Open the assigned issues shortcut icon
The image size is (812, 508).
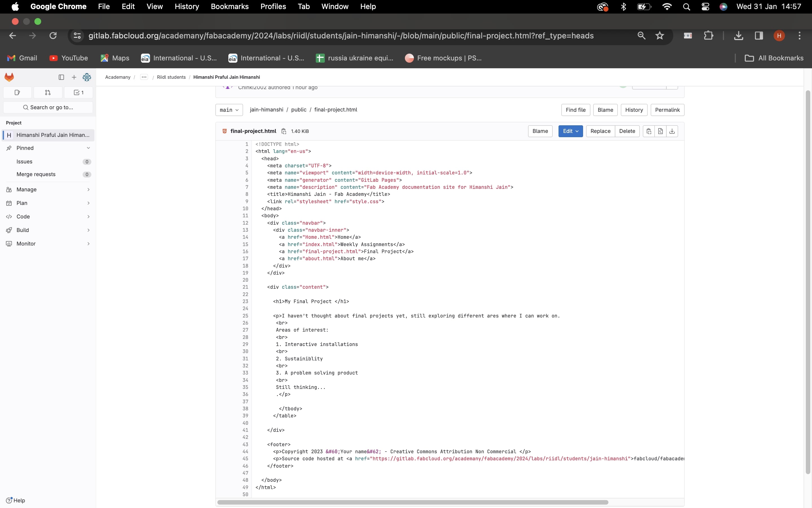point(17,92)
